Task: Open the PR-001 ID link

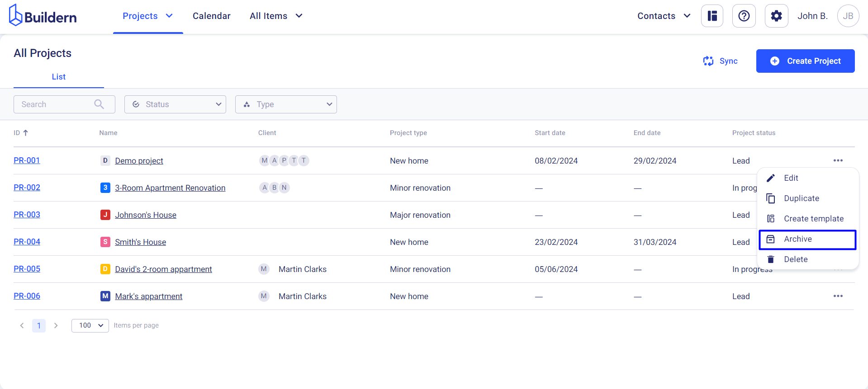Action: point(27,160)
